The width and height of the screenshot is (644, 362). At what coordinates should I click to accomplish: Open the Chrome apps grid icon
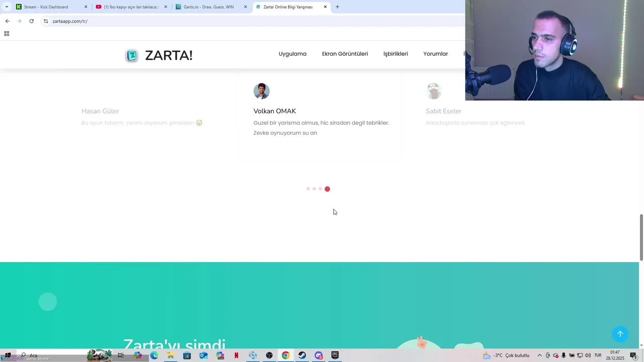(7, 34)
